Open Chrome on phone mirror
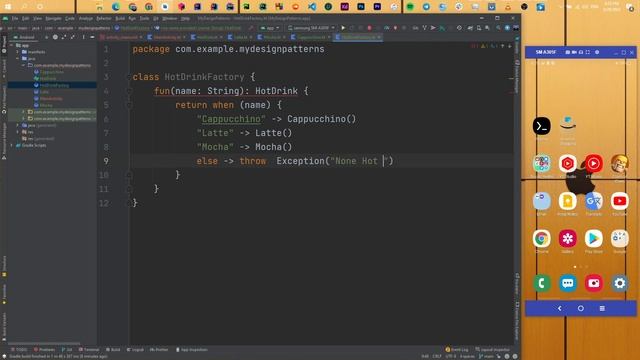 point(542,238)
